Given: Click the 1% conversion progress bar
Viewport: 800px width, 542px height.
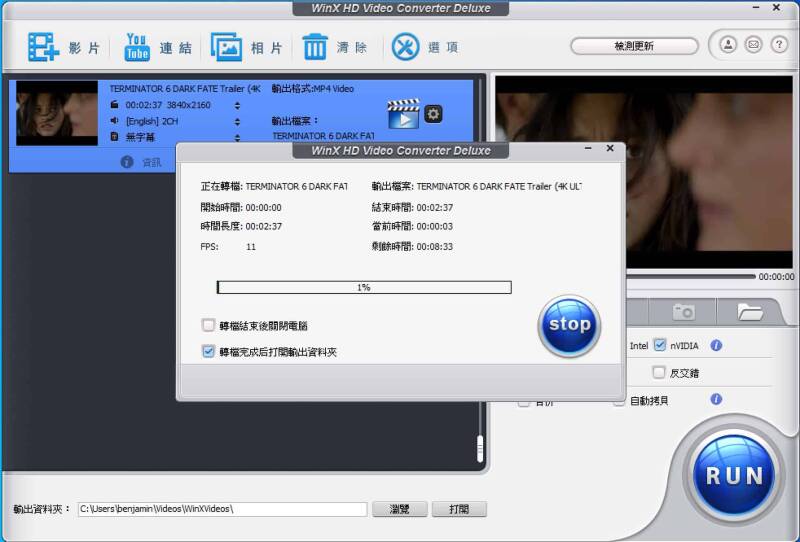Looking at the screenshot, I should coord(364,287).
